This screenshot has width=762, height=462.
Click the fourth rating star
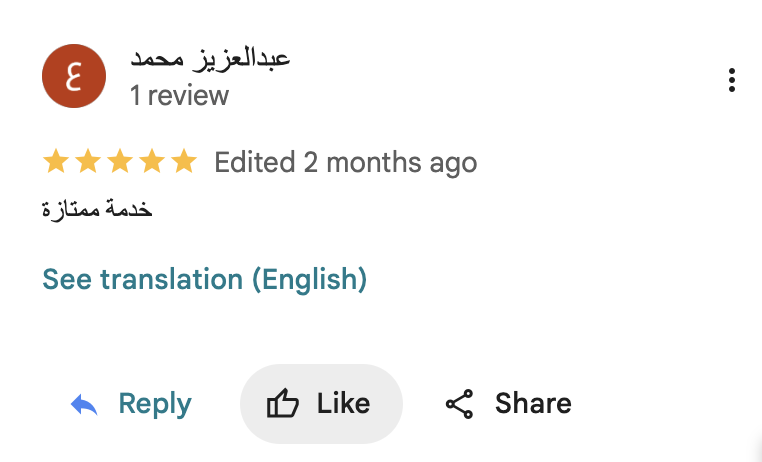[152, 162]
